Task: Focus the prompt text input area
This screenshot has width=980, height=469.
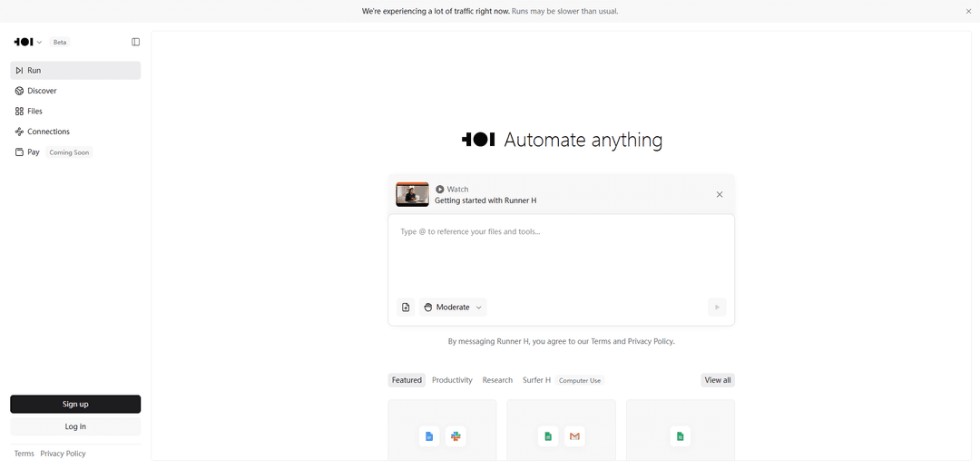Action: (562, 256)
